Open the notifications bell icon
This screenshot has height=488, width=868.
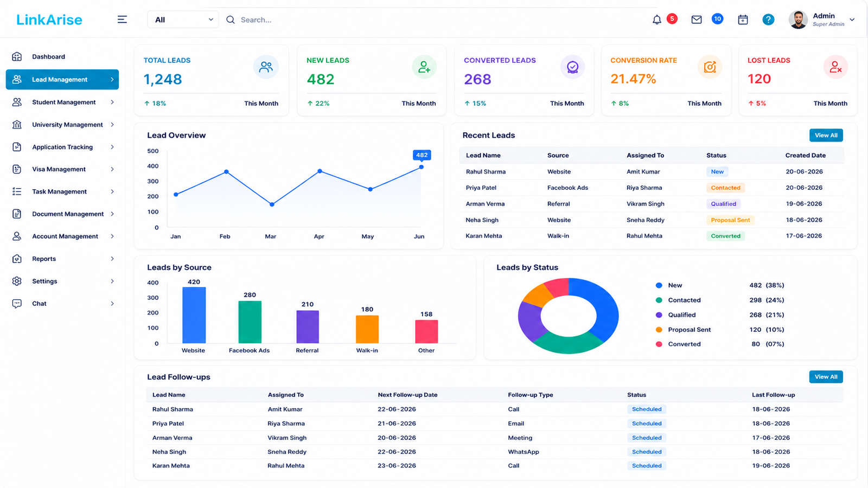tap(657, 20)
